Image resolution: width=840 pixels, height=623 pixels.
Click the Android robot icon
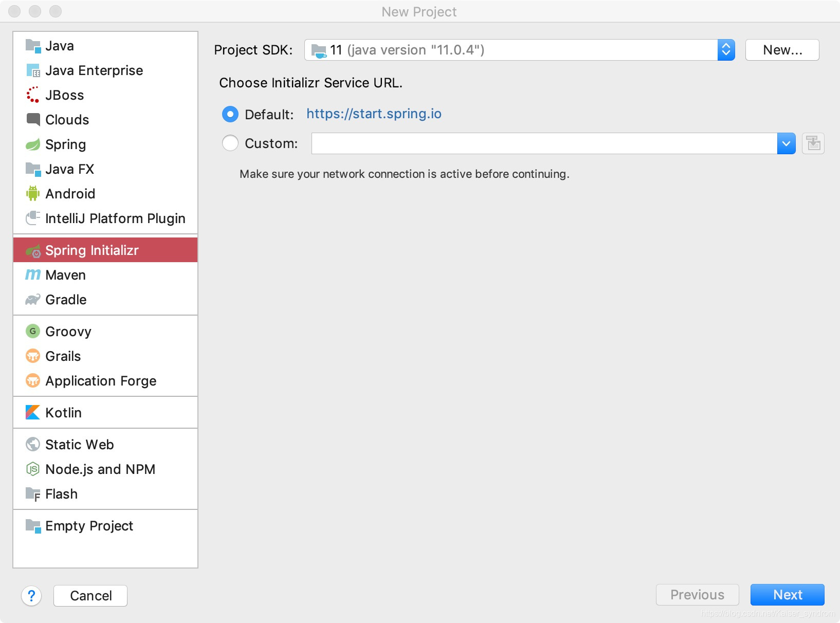pos(33,194)
